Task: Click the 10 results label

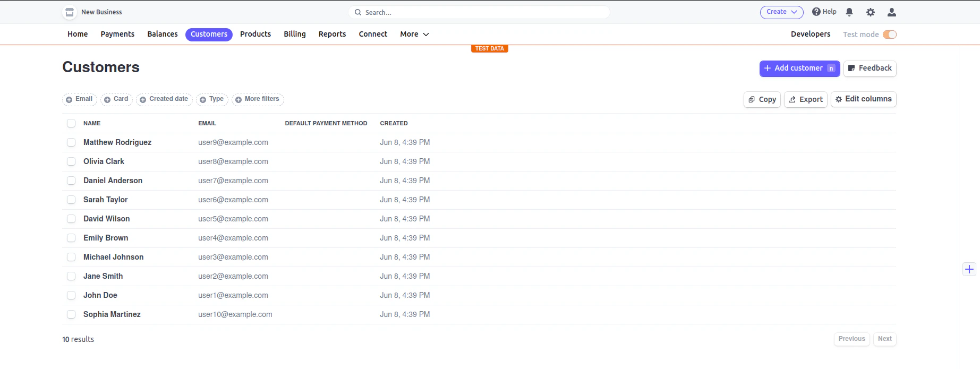Action: (x=78, y=339)
